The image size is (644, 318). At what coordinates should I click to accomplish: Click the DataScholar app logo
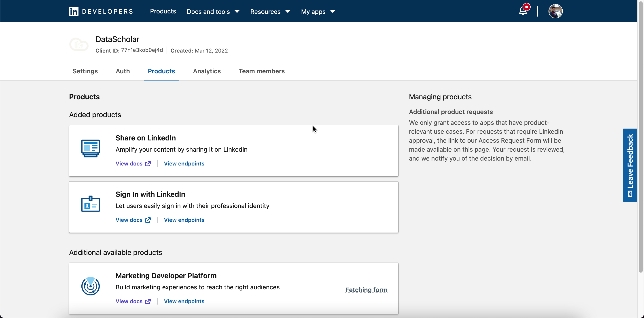[x=79, y=45]
